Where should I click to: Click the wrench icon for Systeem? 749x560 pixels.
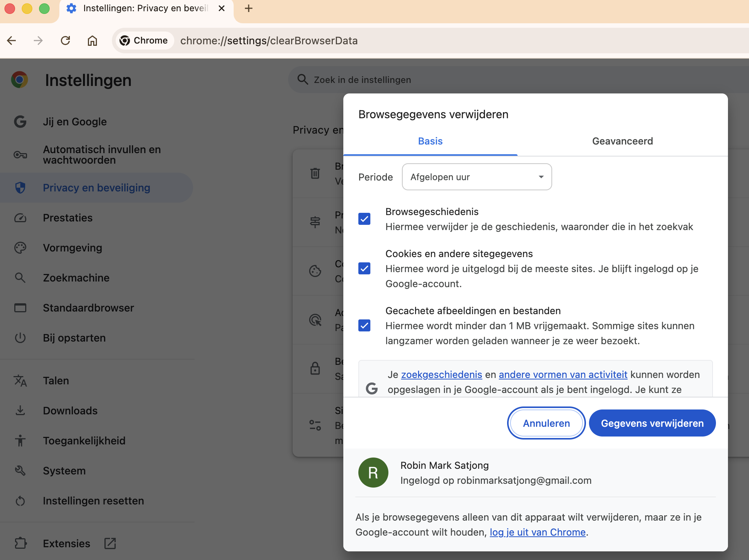point(20,471)
